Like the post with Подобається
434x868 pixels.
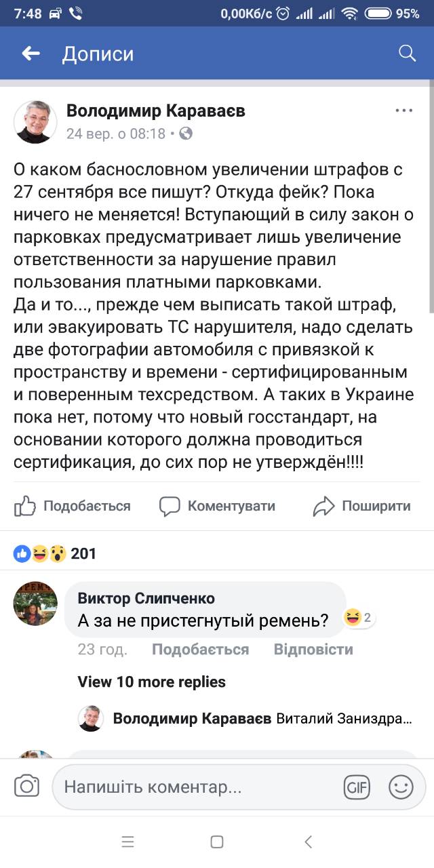73,506
